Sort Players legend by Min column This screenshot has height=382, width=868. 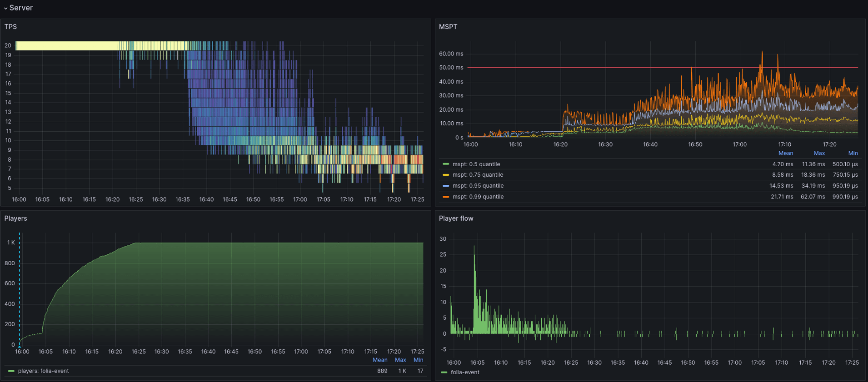418,360
